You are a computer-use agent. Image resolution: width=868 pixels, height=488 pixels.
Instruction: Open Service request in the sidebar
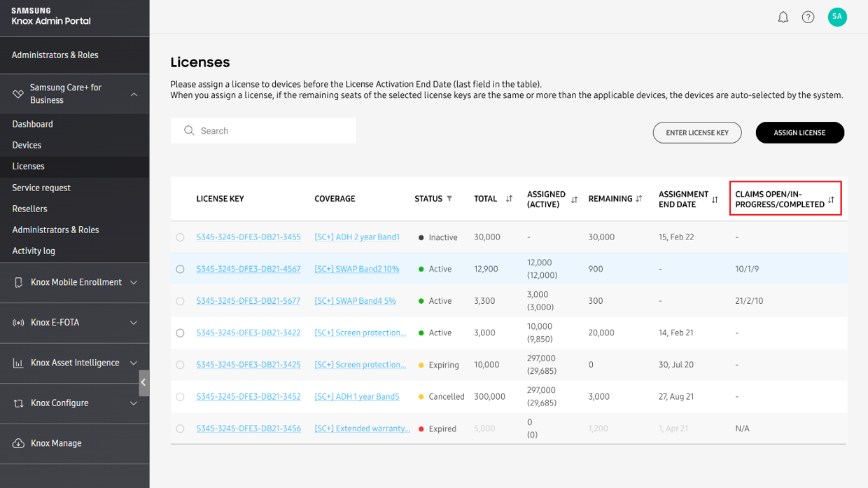tap(41, 188)
